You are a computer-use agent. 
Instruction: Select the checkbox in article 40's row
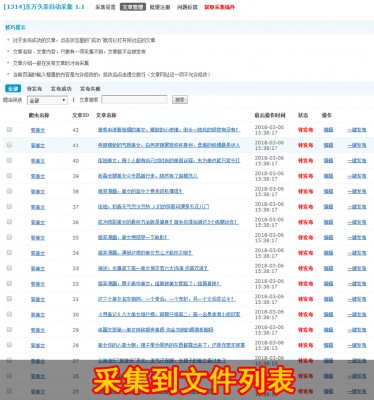[x=9, y=160]
